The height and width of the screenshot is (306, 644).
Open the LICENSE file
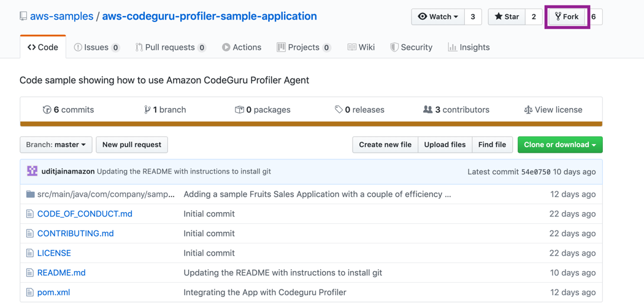tap(54, 253)
